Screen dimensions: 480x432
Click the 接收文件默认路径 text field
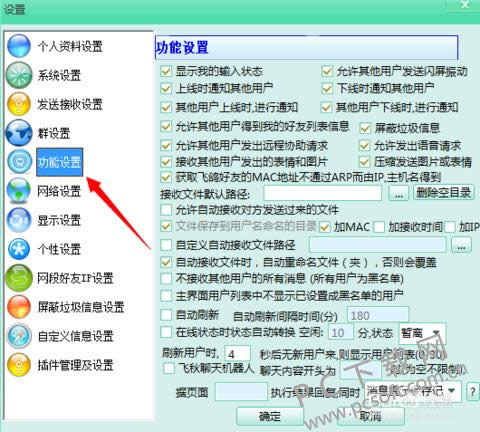(323, 193)
